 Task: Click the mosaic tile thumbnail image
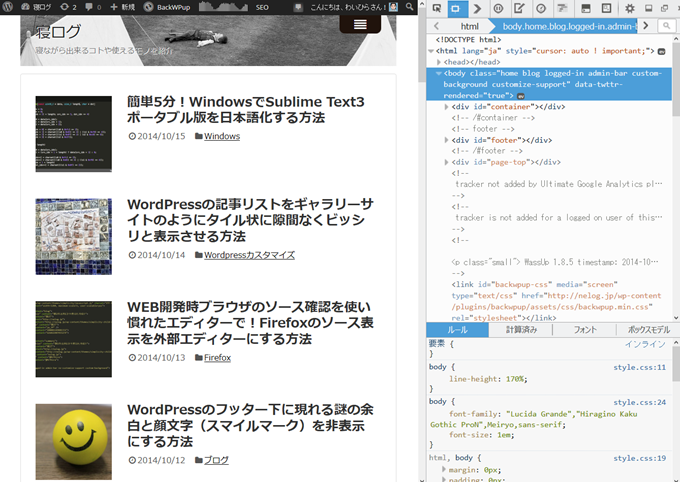(x=74, y=236)
